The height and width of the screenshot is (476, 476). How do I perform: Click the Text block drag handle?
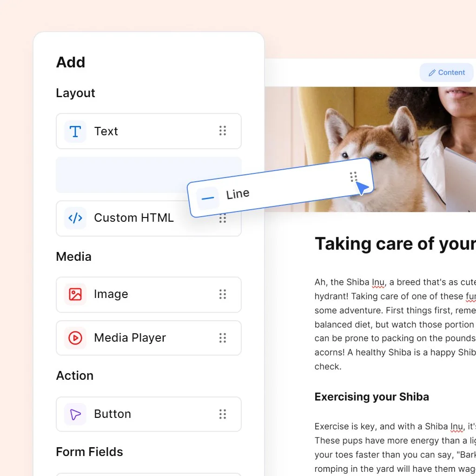223,131
